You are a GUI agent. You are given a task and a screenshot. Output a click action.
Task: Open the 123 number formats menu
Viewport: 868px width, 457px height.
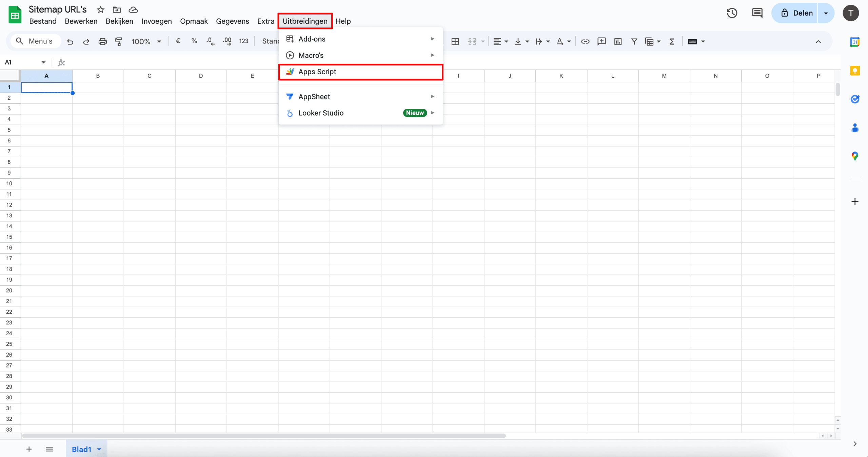pyautogui.click(x=243, y=41)
